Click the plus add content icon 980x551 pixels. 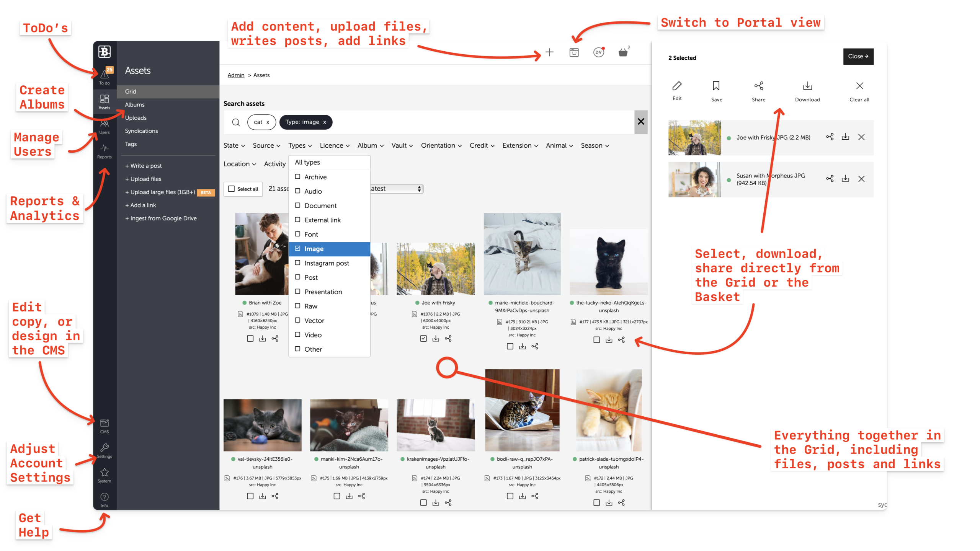(x=549, y=52)
